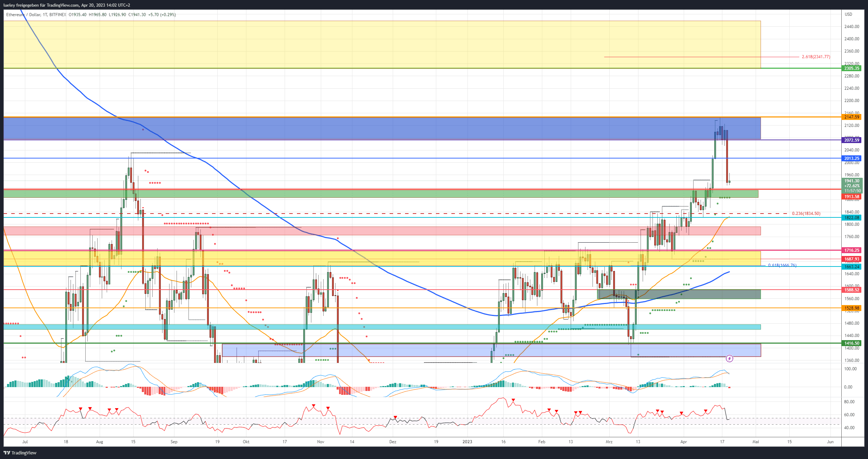Click the Dez label on time axis

tap(393, 442)
